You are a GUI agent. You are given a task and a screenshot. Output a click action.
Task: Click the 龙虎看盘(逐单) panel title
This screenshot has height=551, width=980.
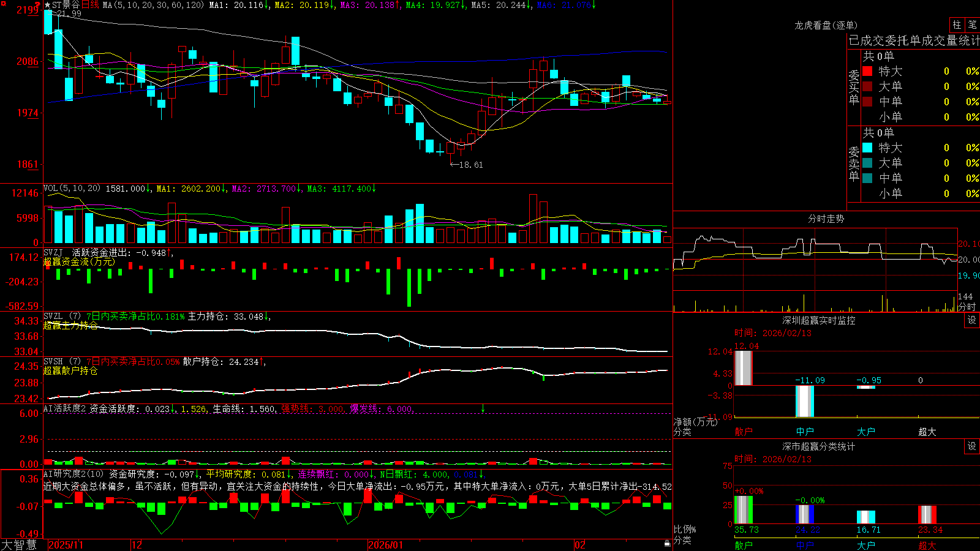826,25
